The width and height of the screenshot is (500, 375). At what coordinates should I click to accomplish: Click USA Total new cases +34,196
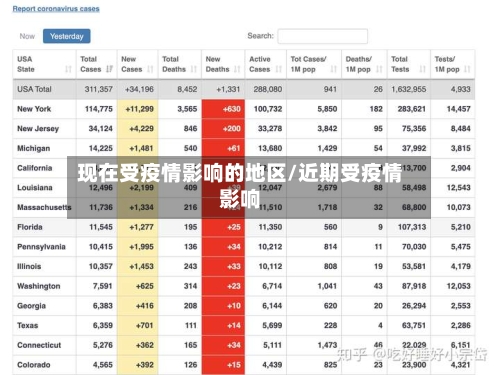coord(139,89)
